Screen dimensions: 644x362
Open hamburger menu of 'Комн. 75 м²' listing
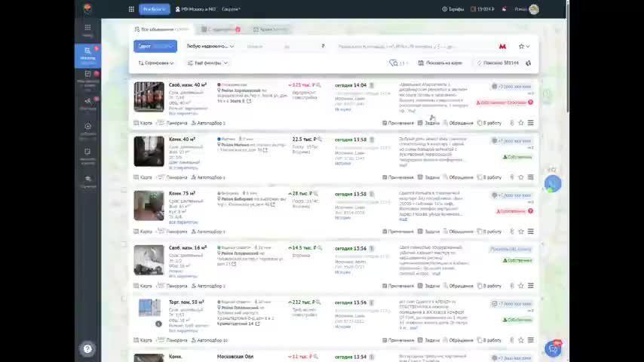531,232
